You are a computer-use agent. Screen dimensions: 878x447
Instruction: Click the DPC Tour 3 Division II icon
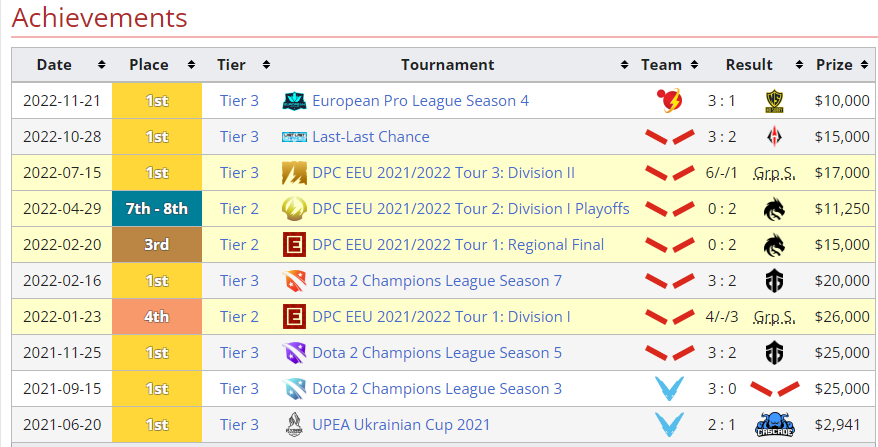294,173
